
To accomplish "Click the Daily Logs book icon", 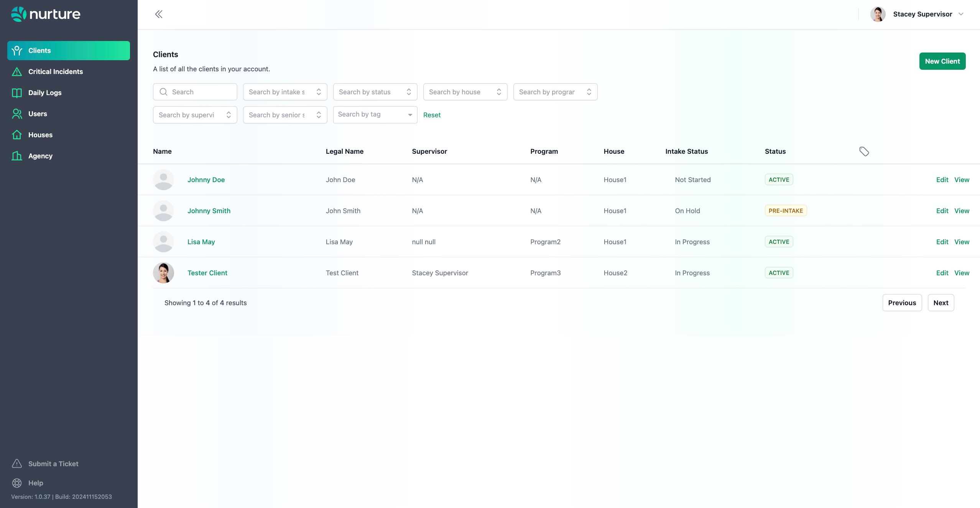I will pyautogui.click(x=17, y=93).
